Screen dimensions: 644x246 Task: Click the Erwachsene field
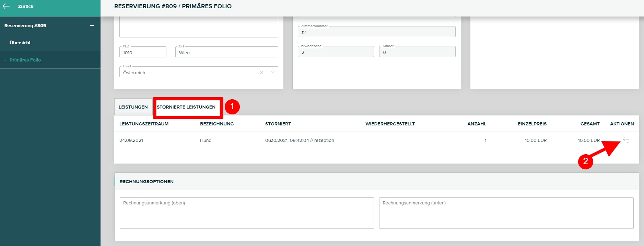coord(336,52)
